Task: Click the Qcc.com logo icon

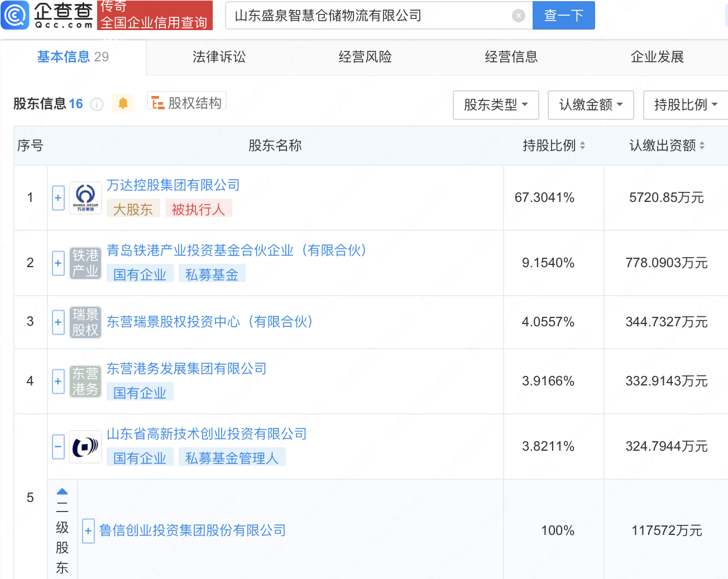Action: point(15,15)
